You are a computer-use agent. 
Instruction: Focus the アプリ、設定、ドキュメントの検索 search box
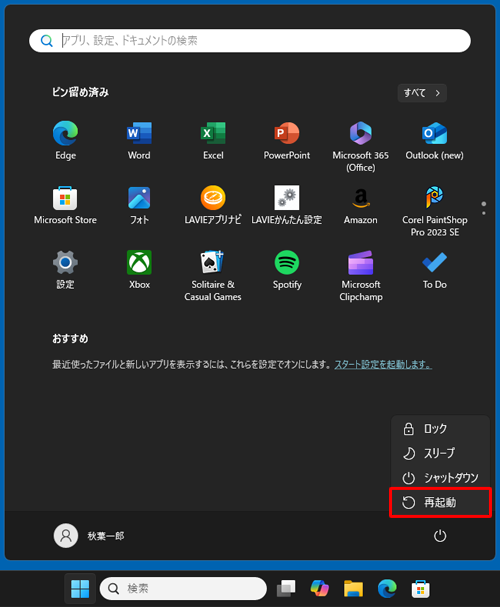tap(250, 41)
